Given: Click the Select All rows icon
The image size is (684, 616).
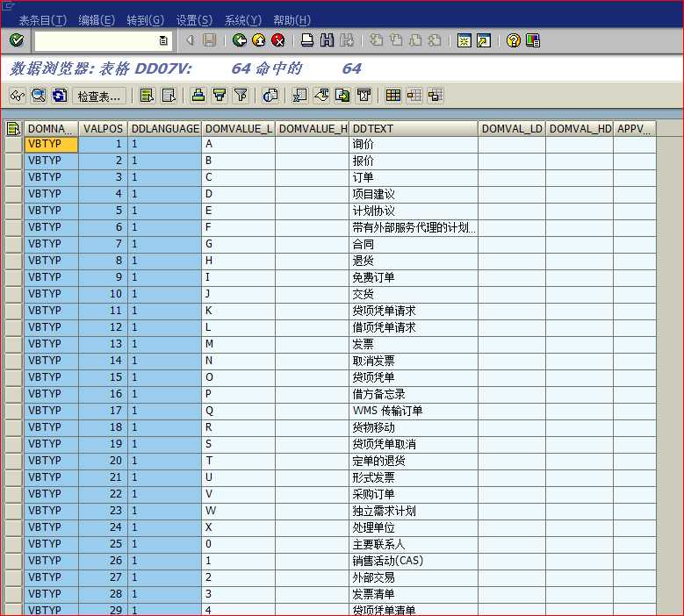Looking at the screenshot, I should click(x=147, y=96).
